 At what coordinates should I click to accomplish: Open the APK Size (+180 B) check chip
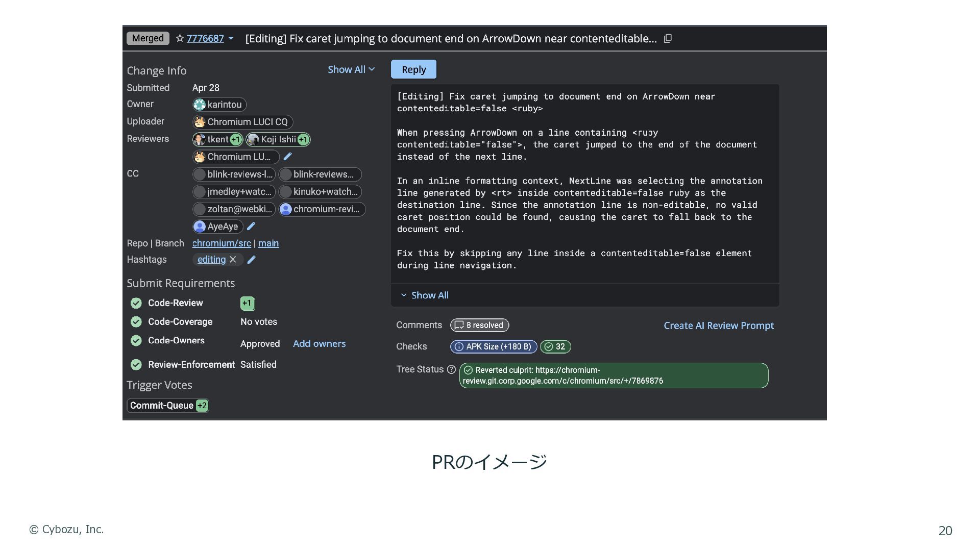[494, 347]
